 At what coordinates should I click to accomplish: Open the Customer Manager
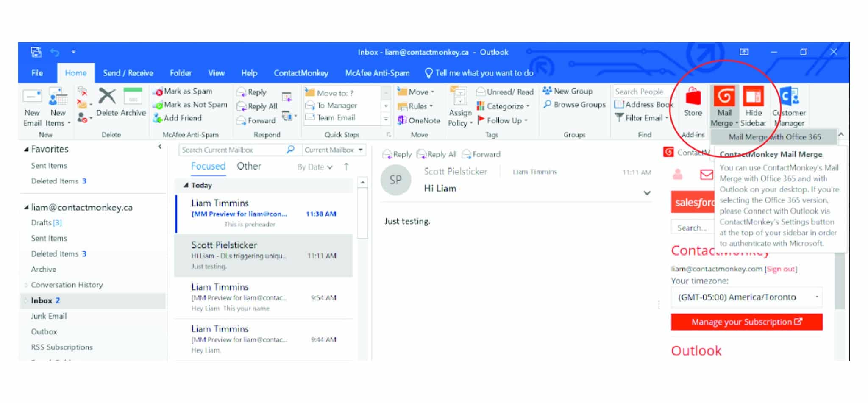click(x=789, y=106)
